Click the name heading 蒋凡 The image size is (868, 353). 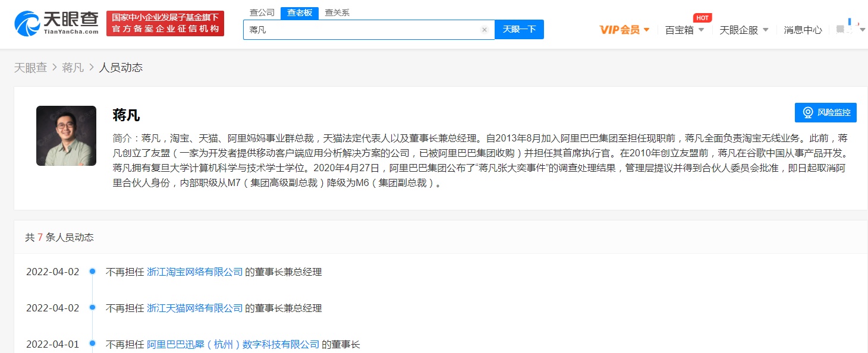point(126,115)
